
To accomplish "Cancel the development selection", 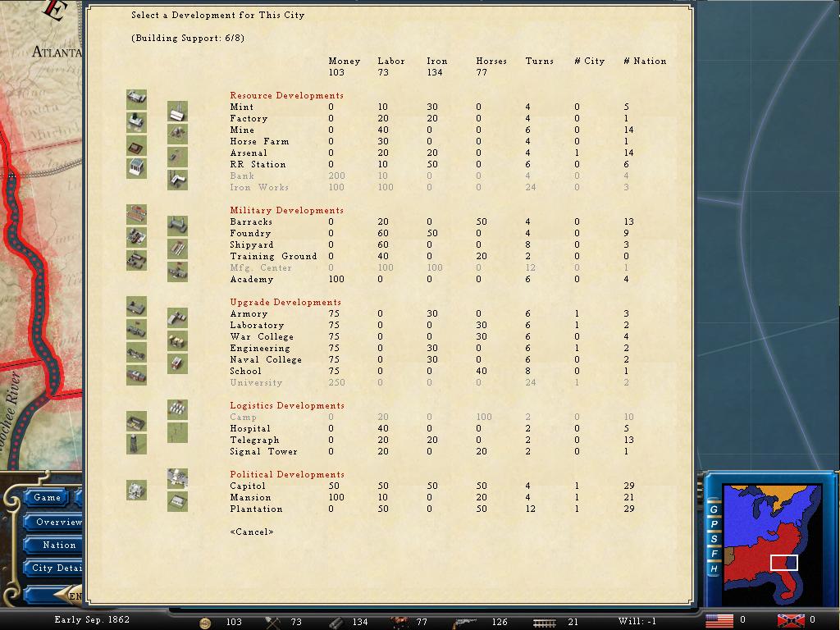I will coord(252,532).
